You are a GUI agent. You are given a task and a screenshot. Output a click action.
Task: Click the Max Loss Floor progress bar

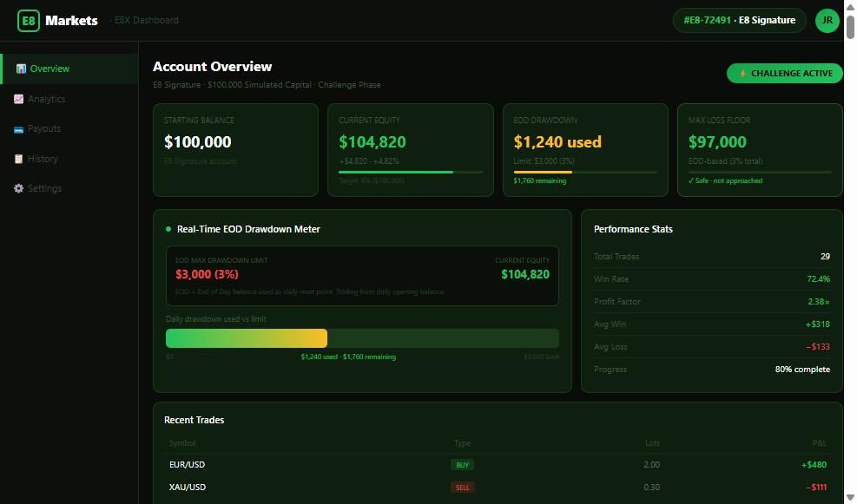pos(760,172)
